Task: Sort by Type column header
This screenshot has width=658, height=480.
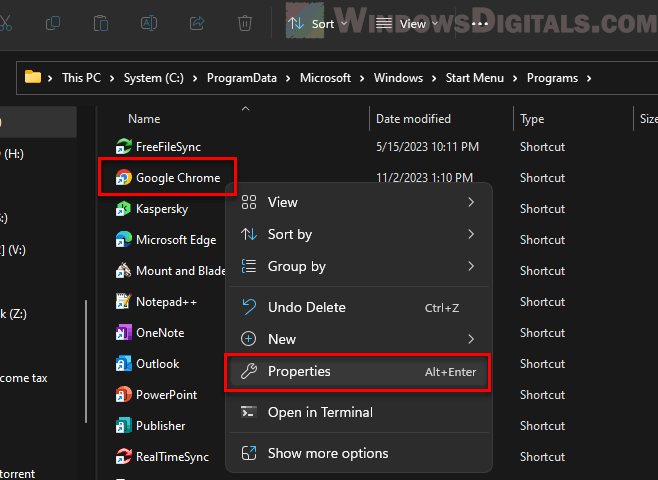Action: [x=532, y=119]
